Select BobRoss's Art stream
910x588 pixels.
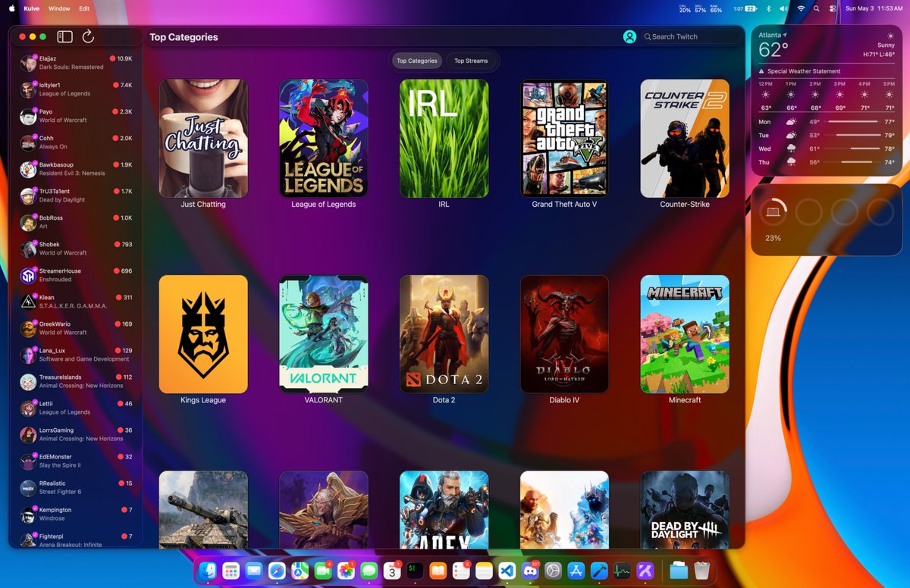(x=76, y=222)
